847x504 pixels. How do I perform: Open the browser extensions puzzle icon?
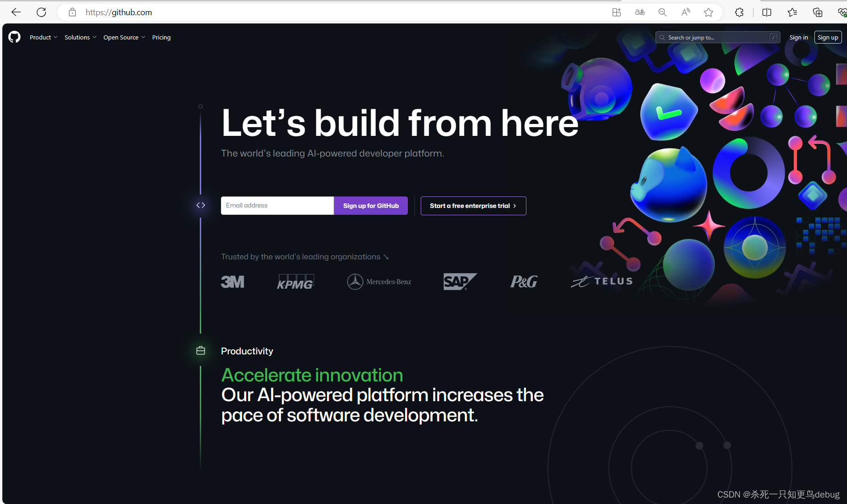[x=739, y=12]
